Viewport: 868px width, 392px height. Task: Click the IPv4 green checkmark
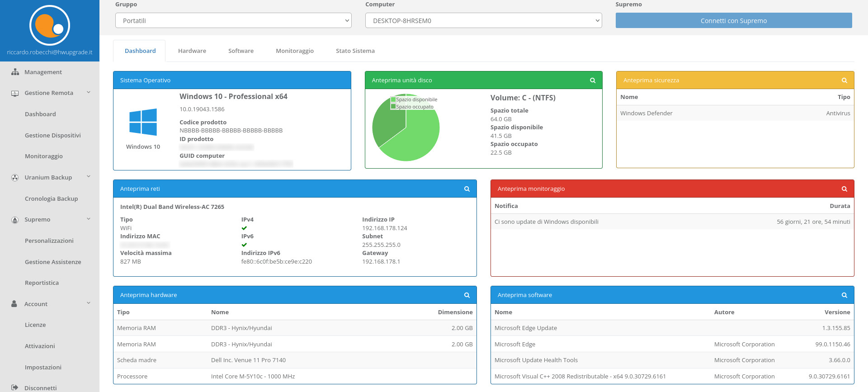click(244, 228)
